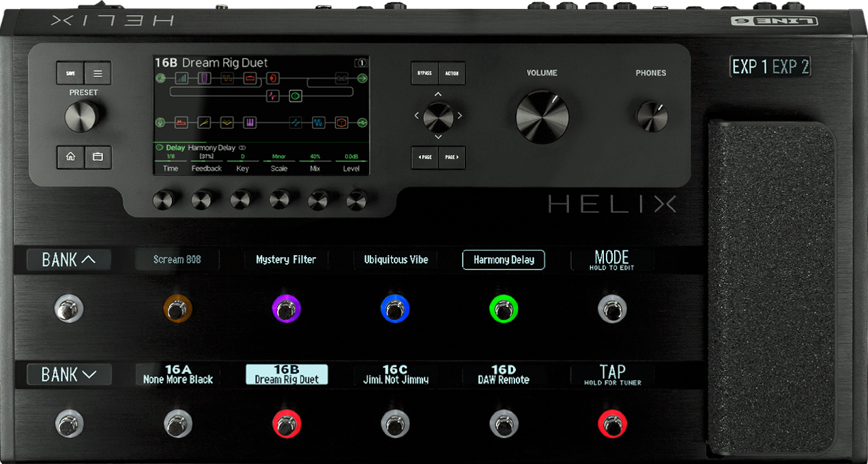Go to the previous parameter page
Image resolution: width=868 pixels, height=464 pixels.
(424, 157)
